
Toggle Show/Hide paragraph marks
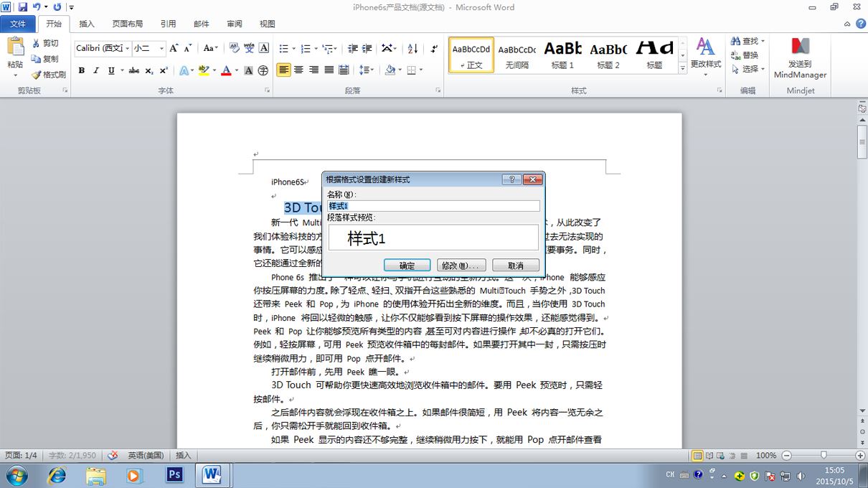pos(434,48)
